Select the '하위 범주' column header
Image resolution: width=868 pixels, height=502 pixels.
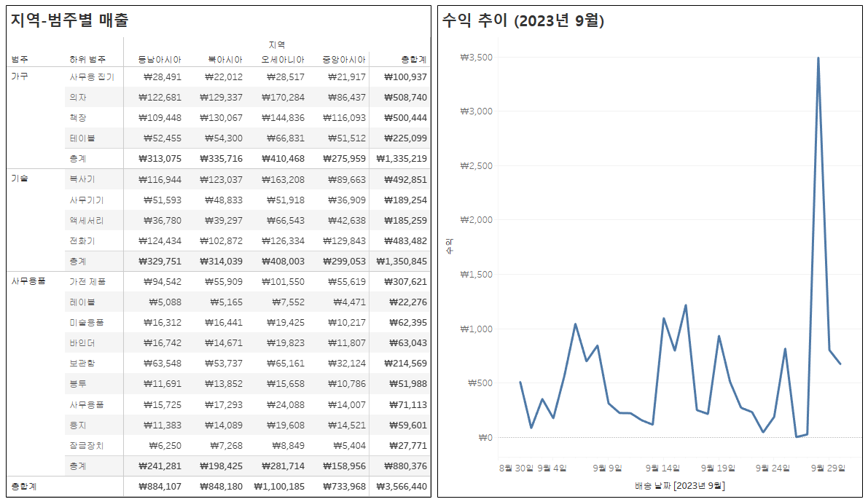[x=87, y=59]
